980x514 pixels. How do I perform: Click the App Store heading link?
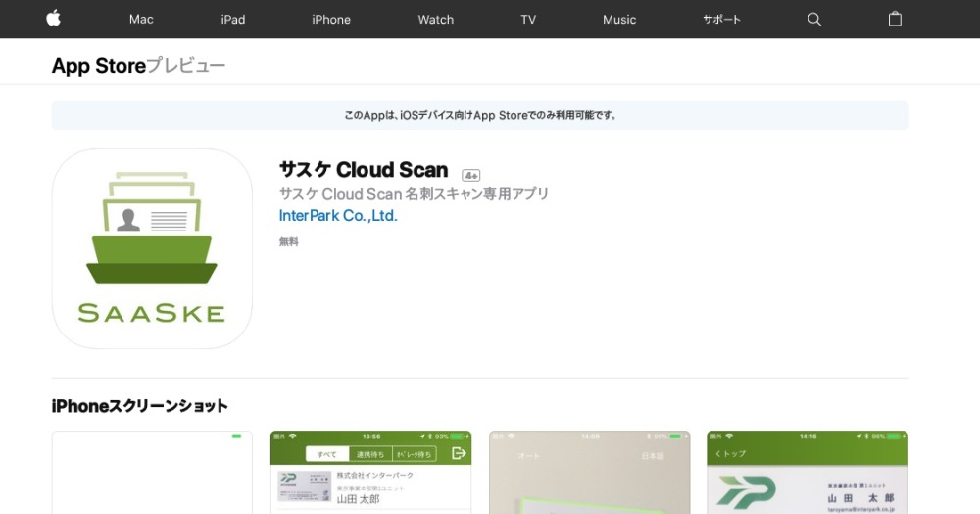point(98,66)
